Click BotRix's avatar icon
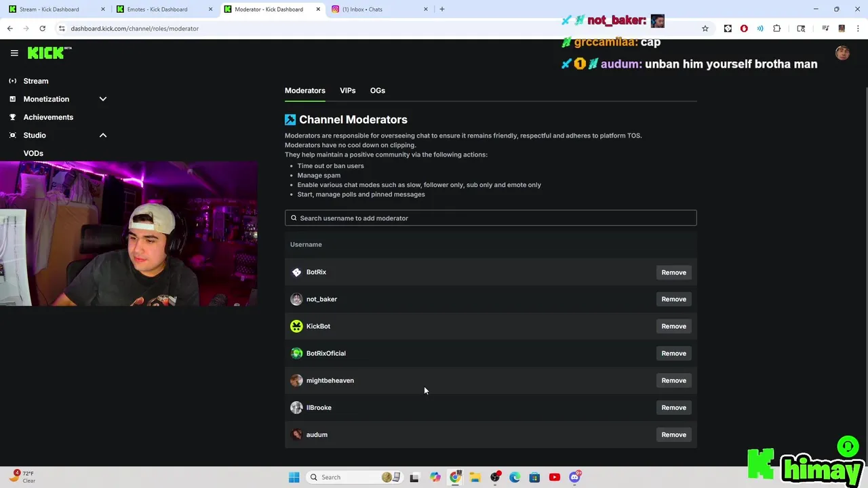Viewport: 868px width, 488px height. pos(296,272)
